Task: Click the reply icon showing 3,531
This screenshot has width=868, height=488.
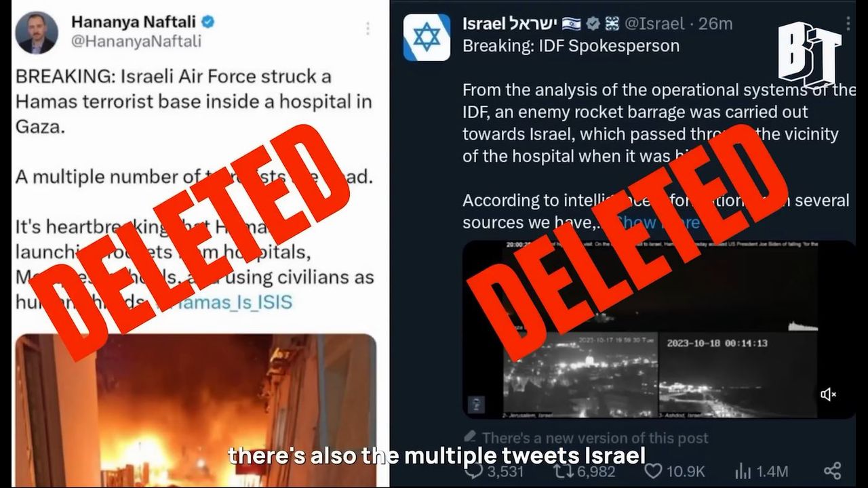Action: pos(473,471)
